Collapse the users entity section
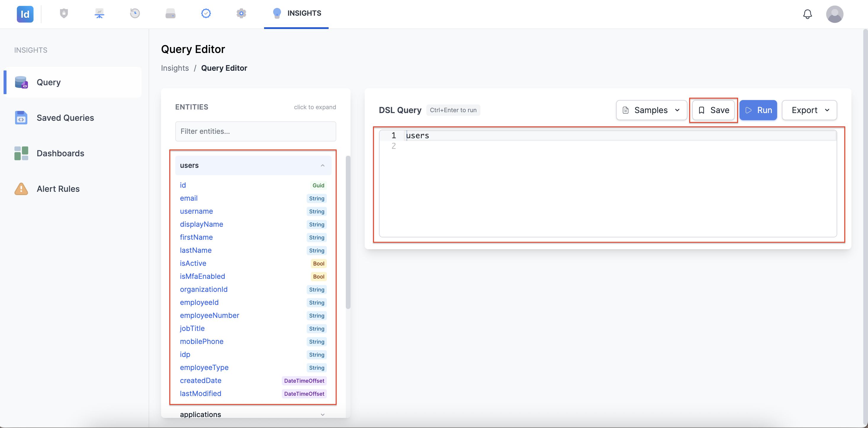The height and width of the screenshot is (428, 868). [x=253, y=165]
